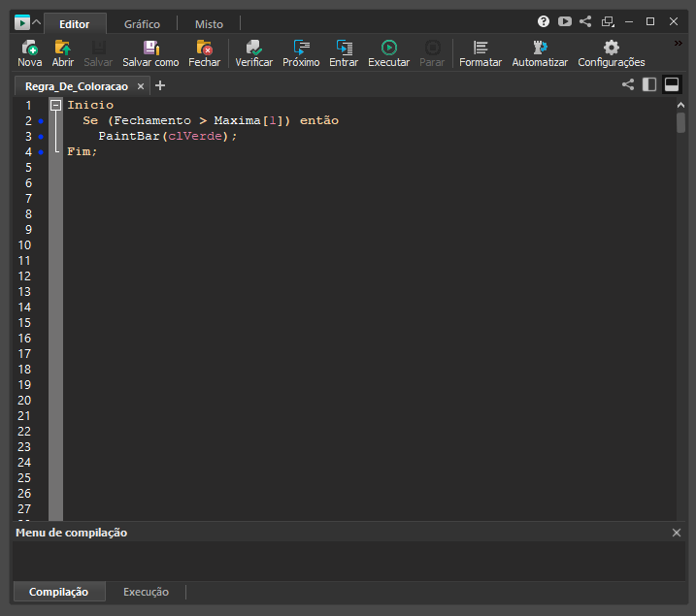The image size is (696, 616).
Task: Click the scroll up arrow of editor
Action: pyautogui.click(x=680, y=105)
